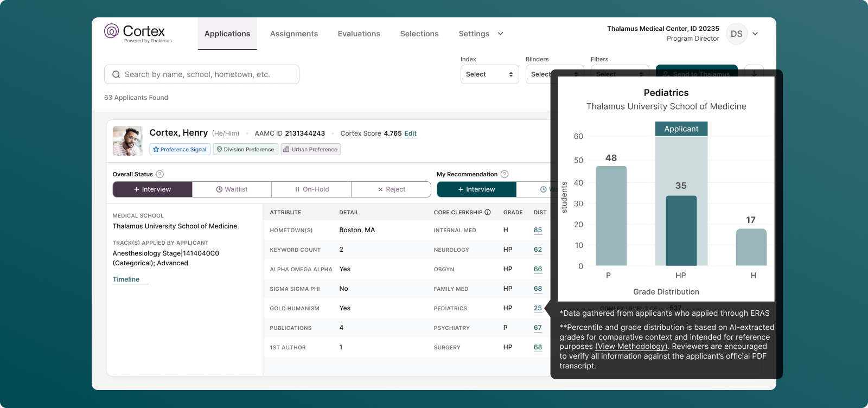The image size is (868, 408).
Task: Open Overall Status help icon
Action: click(159, 174)
